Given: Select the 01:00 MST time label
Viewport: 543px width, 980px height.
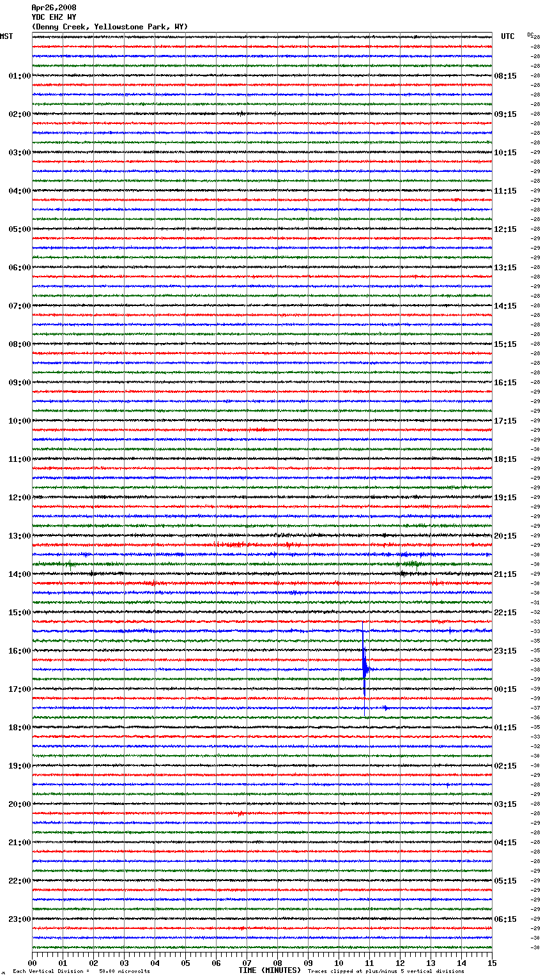Looking at the screenshot, I should [20, 76].
